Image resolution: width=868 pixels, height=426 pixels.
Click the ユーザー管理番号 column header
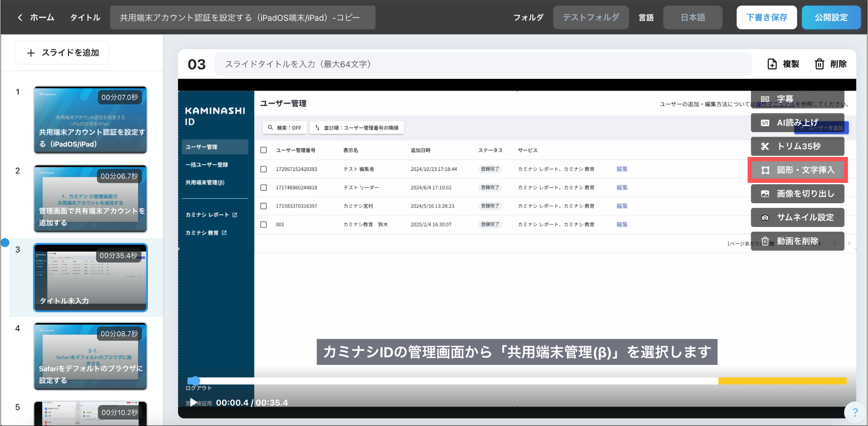(x=295, y=150)
